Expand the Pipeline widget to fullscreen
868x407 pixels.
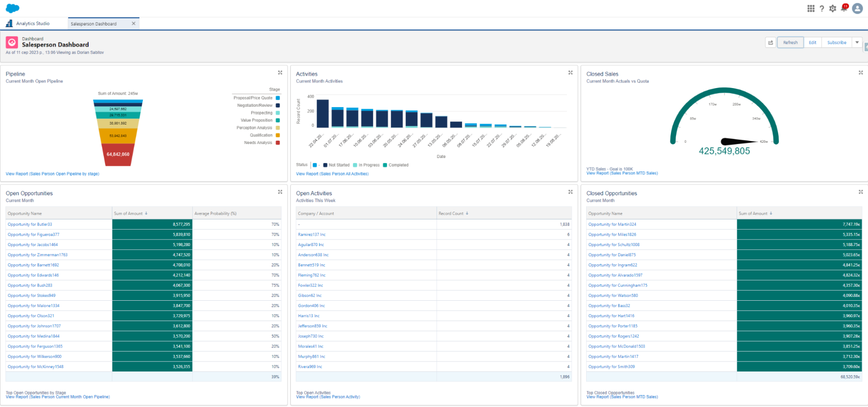(280, 72)
